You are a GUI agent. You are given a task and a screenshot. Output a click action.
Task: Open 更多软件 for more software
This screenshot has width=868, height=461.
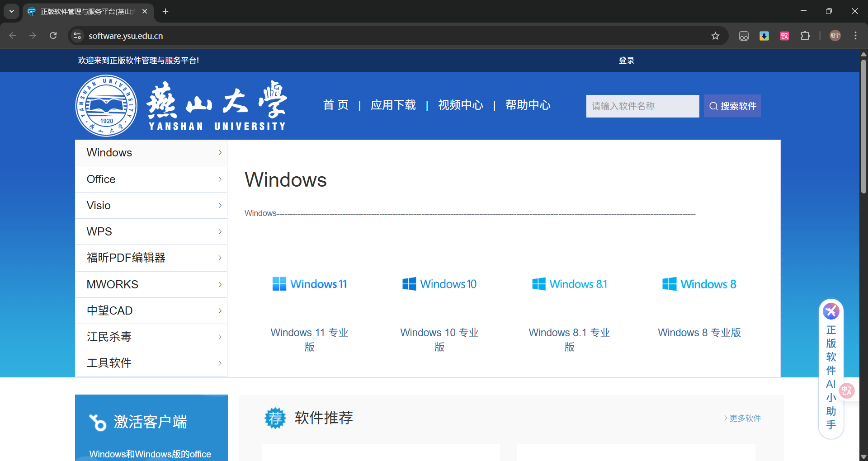[745, 418]
